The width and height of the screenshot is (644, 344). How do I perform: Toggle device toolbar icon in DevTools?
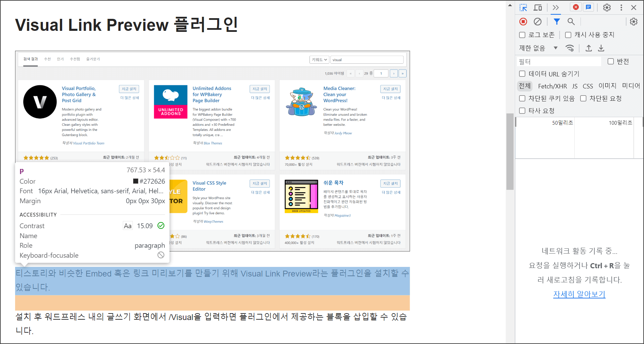pyautogui.click(x=538, y=8)
